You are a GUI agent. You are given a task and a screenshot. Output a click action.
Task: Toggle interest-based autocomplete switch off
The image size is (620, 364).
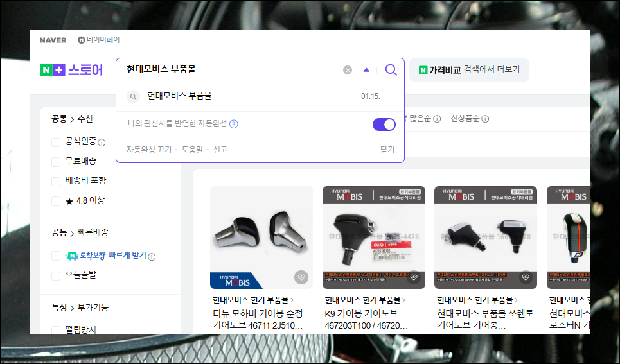384,124
